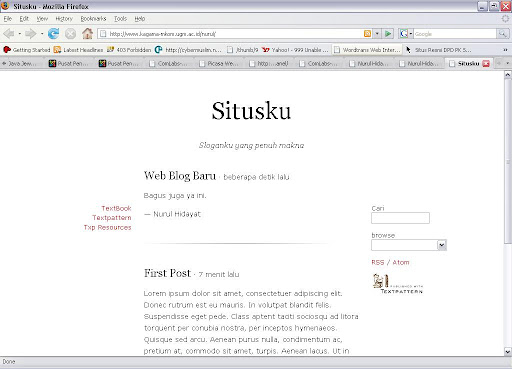Open the Getting Started bookmark
Screen dimensions: 512x369
point(27,50)
